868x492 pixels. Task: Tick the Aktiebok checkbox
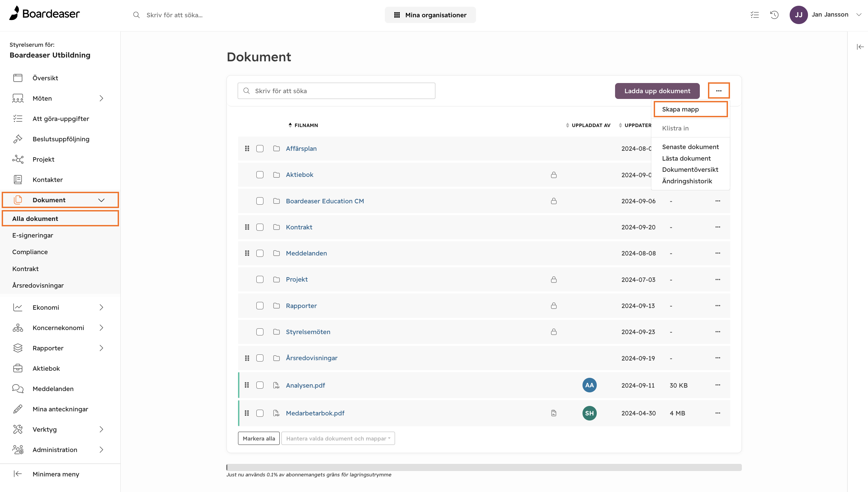(260, 175)
